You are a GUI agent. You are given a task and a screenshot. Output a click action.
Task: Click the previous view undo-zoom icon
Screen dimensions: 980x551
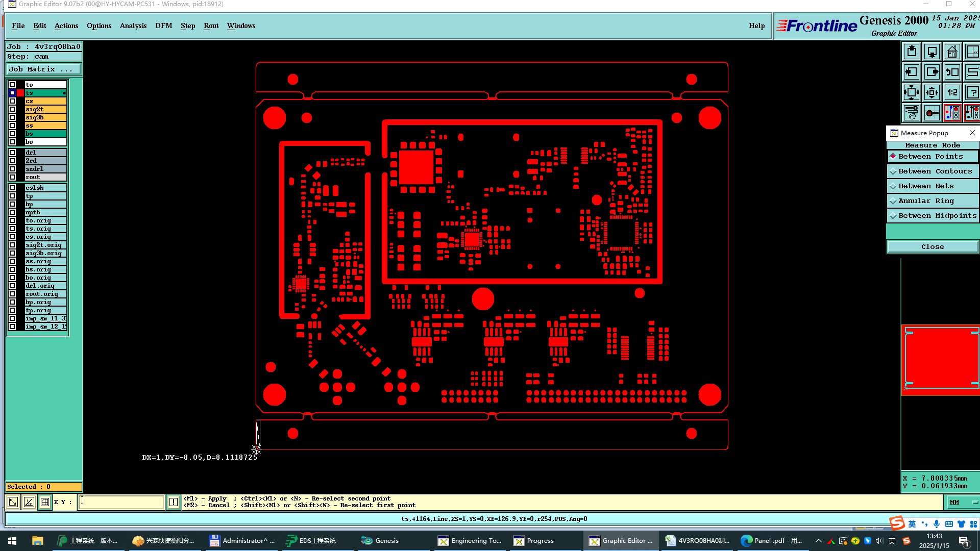[952, 72]
